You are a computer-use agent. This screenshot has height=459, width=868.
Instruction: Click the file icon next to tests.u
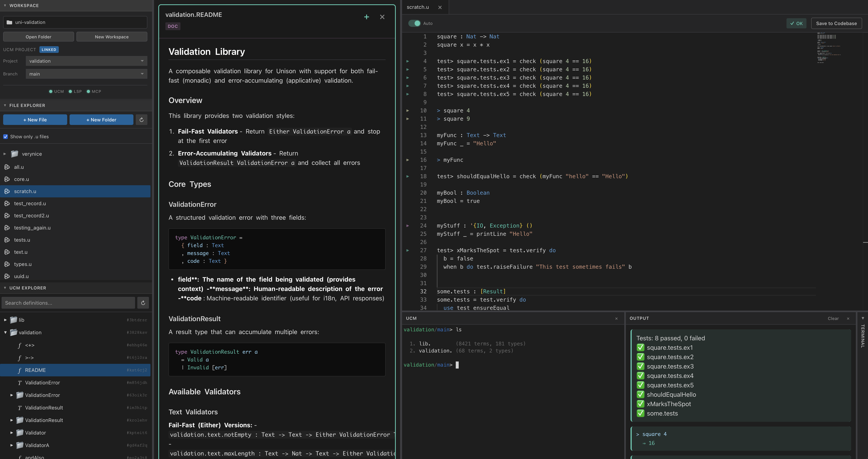[x=7, y=240]
